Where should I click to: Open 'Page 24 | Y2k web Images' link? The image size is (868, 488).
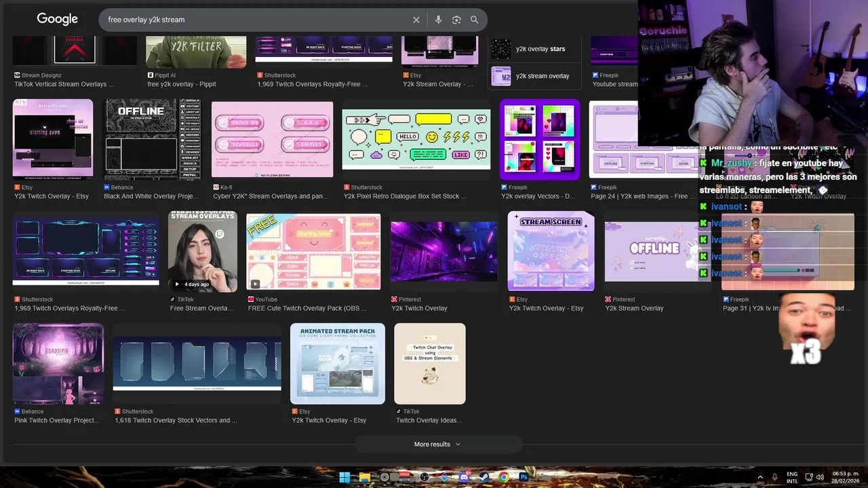point(642,196)
